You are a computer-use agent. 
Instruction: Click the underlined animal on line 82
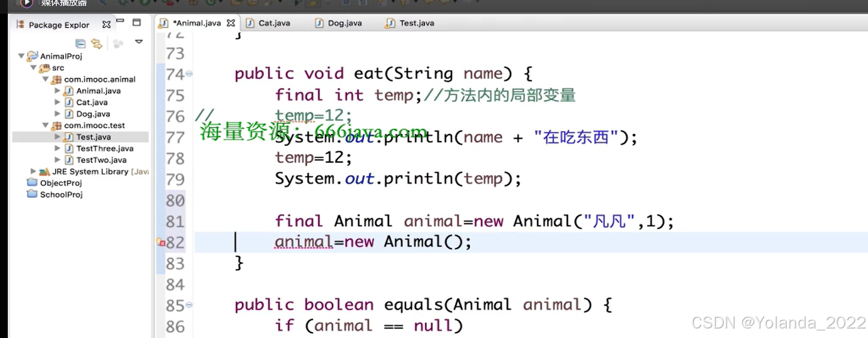point(304,242)
